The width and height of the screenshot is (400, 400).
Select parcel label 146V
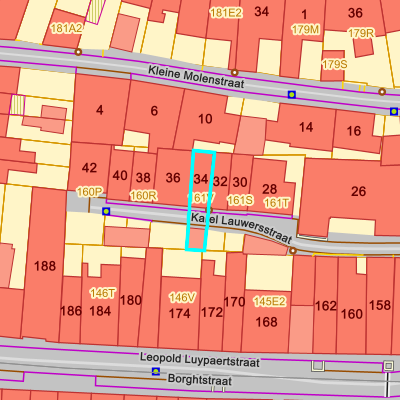click(182, 298)
